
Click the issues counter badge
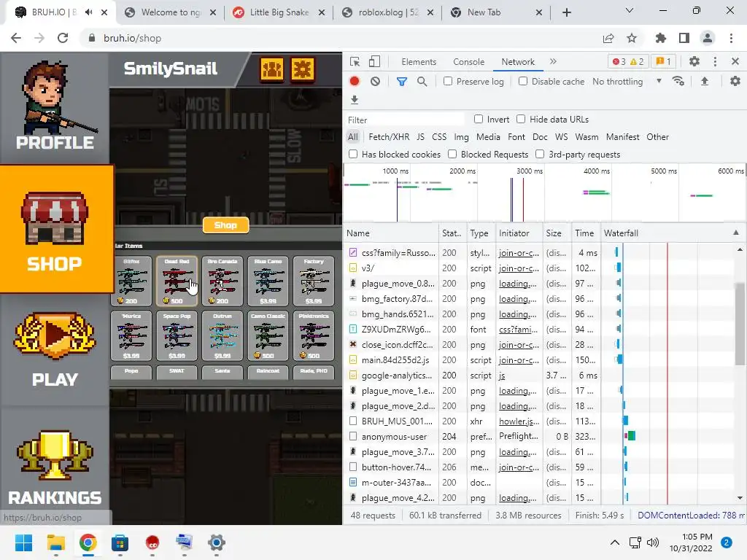pyautogui.click(x=664, y=61)
